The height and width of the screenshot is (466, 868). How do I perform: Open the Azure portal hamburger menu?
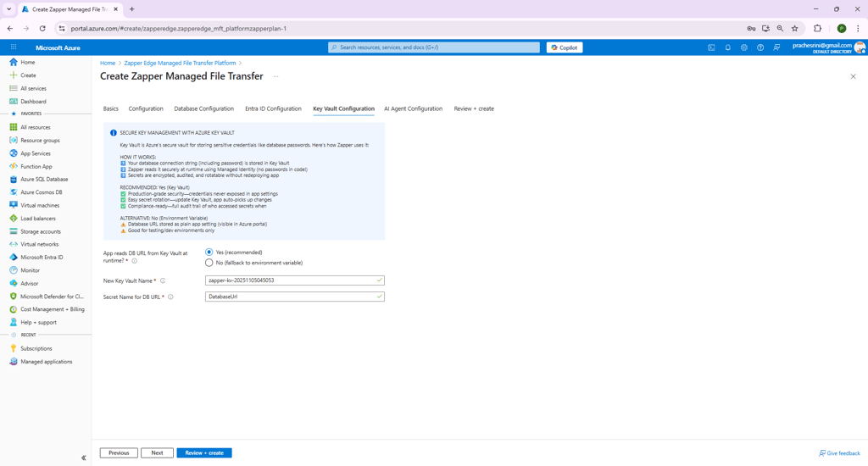tap(14, 47)
